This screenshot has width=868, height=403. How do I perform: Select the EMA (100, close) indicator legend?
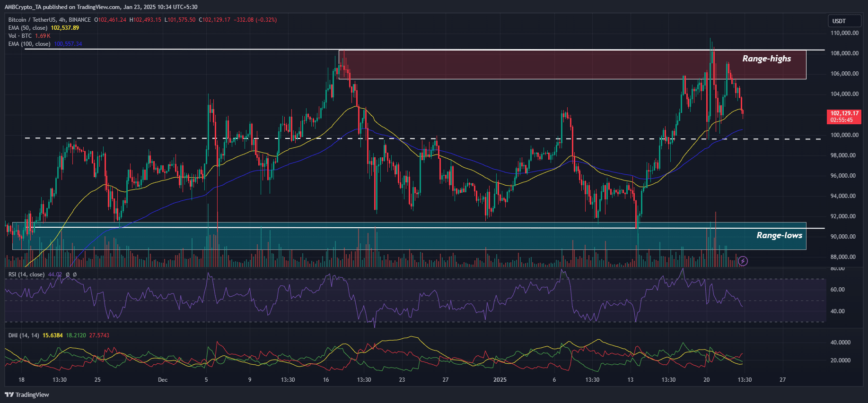pos(29,44)
